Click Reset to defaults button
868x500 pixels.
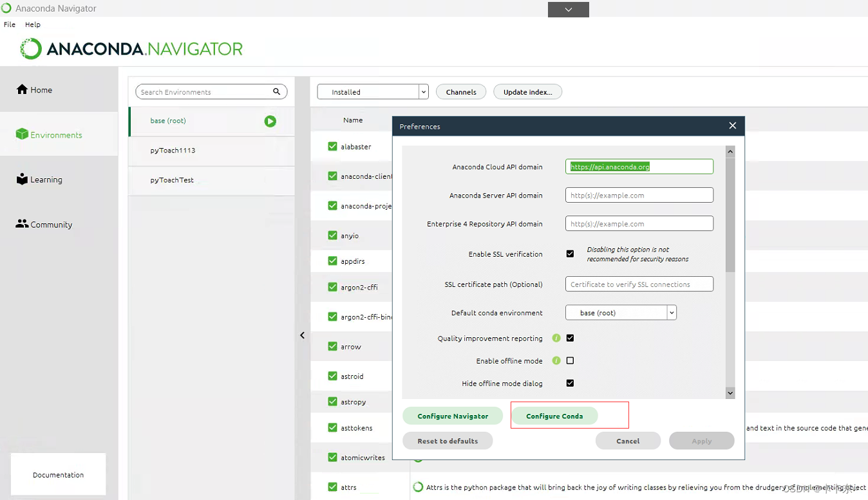click(x=448, y=441)
